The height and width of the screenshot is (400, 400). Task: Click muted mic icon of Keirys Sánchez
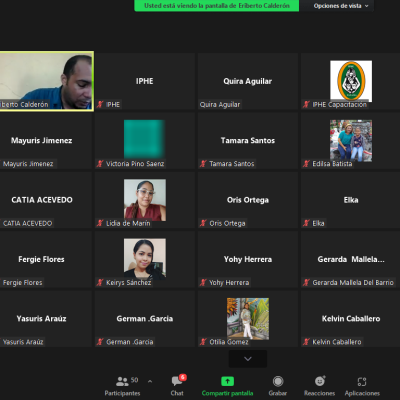[x=100, y=282]
